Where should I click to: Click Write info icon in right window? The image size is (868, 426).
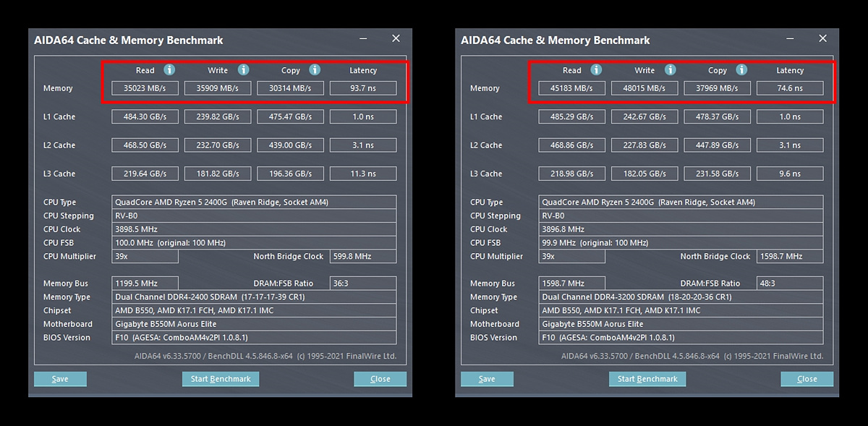tap(671, 70)
